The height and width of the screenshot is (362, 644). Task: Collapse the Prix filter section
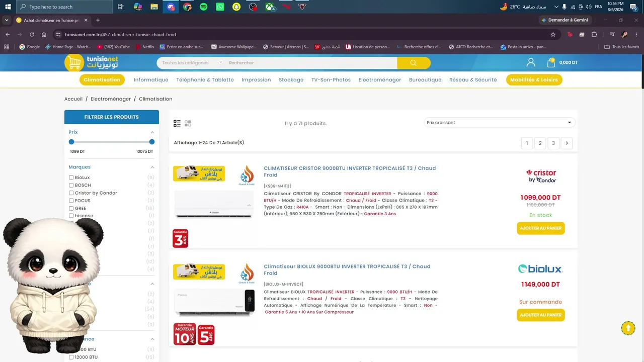coord(152,132)
